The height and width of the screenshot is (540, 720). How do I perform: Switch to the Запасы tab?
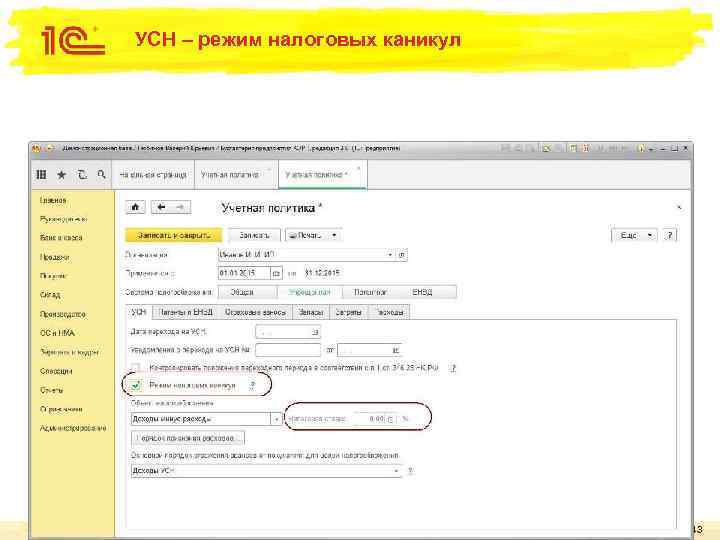coord(311,312)
